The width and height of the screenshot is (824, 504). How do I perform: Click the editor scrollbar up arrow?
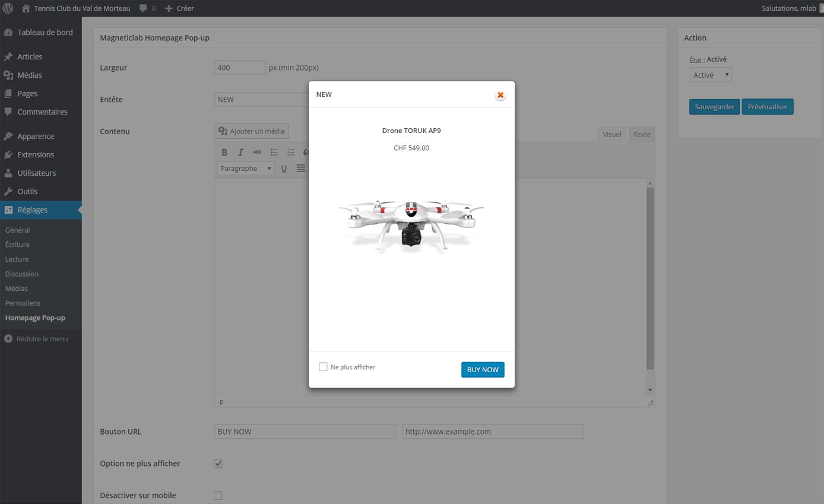(x=650, y=183)
